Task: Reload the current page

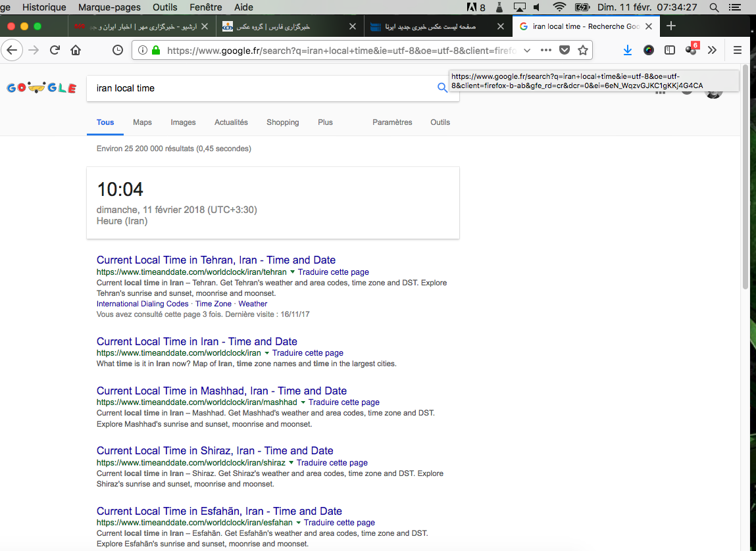Action: 55,50
